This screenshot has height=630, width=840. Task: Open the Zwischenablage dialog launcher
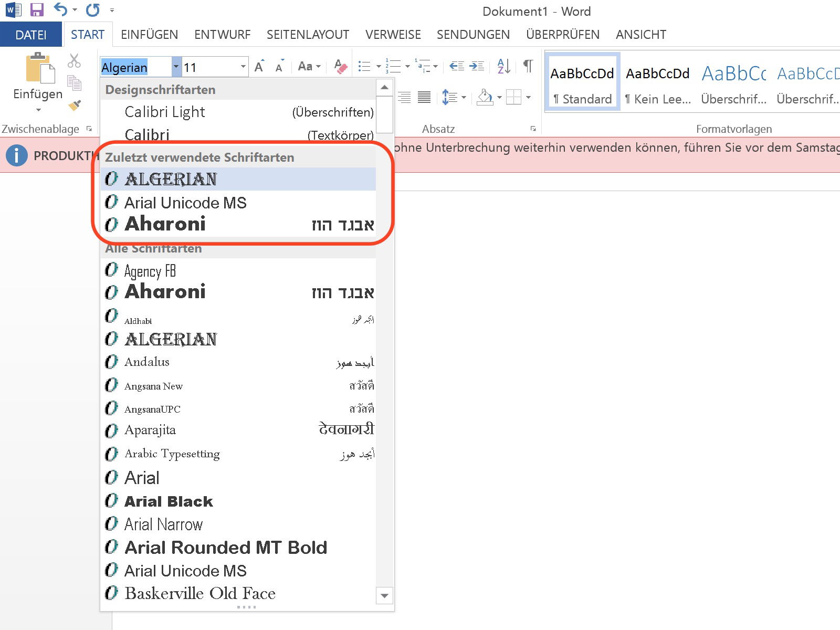[x=89, y=129]
